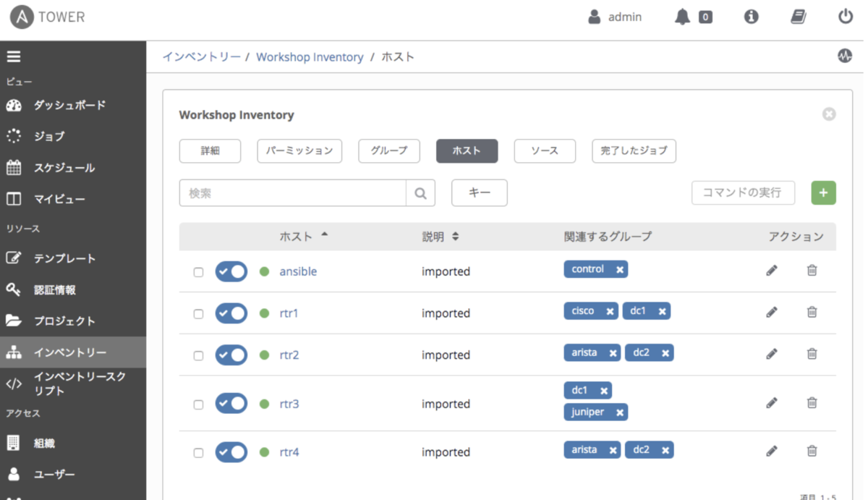Remove juniper group from rtr3
This screenshot has width=868, height=500.
pos(619,412)
